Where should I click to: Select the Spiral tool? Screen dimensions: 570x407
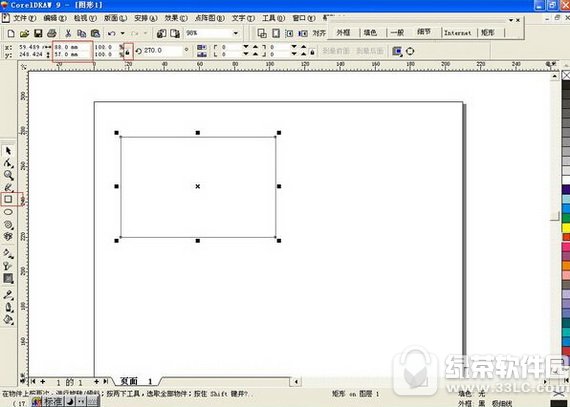pyautogui.click(x=8, y=225)
